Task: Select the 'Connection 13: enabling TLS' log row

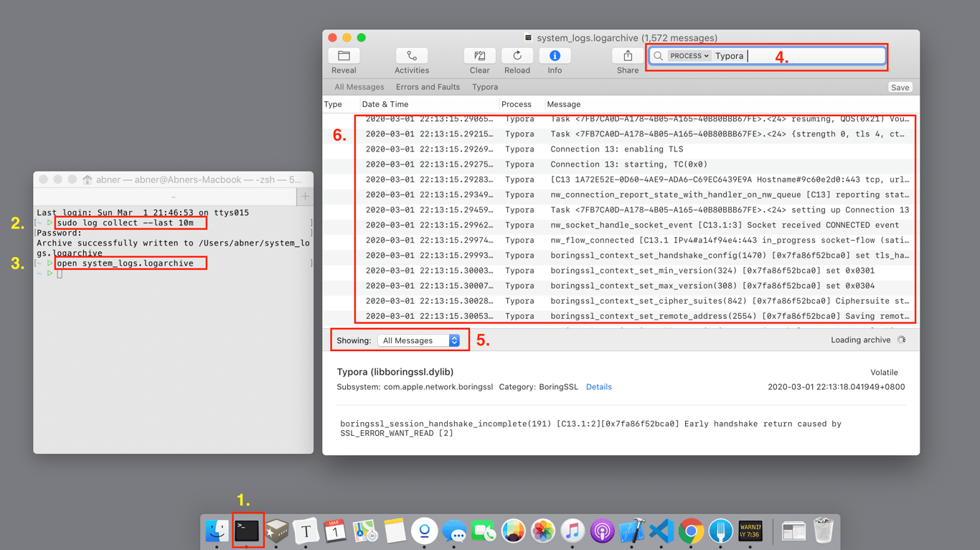Action: [621, 149]
